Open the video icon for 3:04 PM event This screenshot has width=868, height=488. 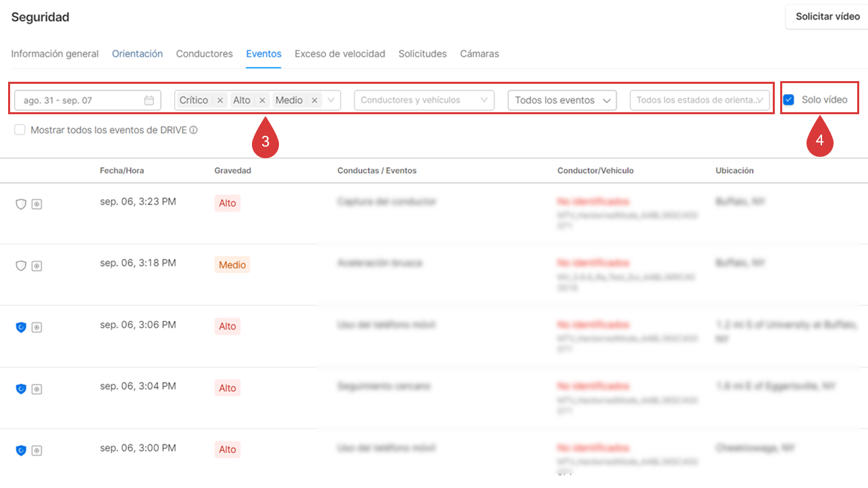37,389
